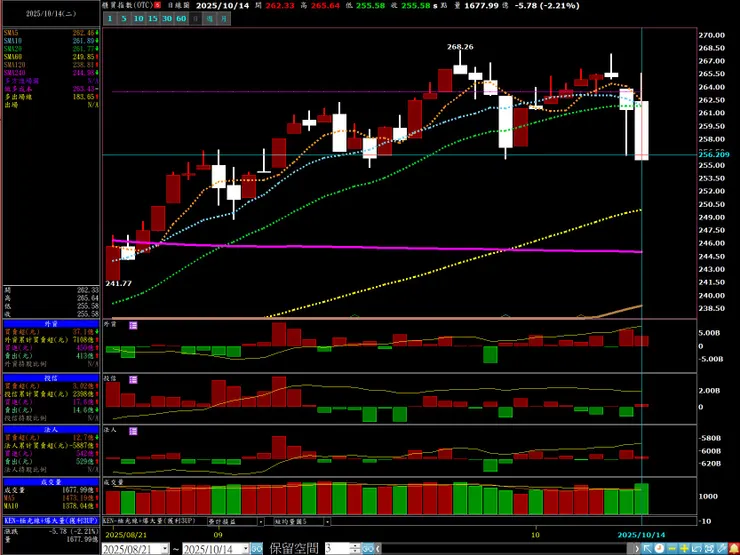Select the 外資 panel header
The image size is (740, 555).
tap(51, 324)
